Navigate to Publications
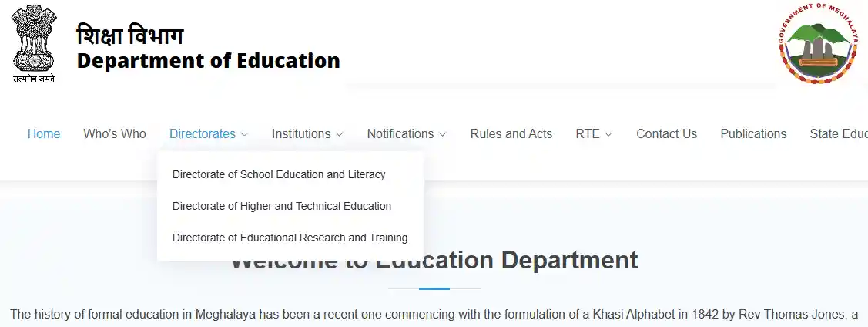The width and height of the screenshot is (868, 327). coord(753,133)
